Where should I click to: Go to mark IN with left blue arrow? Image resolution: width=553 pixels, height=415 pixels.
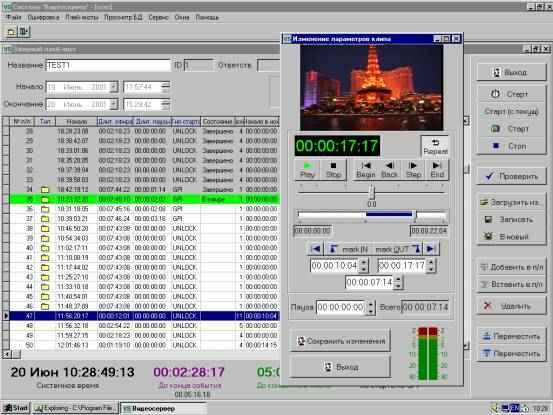pyautogui.click(x=316, y=249)
